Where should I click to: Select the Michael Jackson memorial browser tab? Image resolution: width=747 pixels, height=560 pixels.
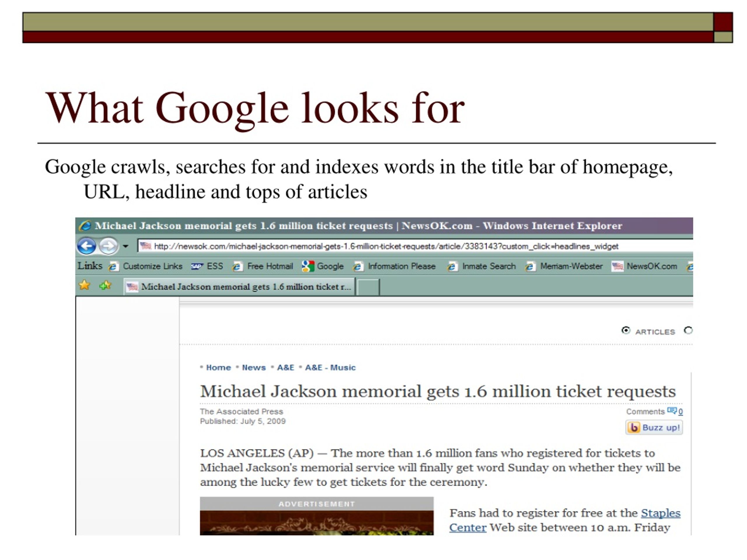[x=239, y=287]
